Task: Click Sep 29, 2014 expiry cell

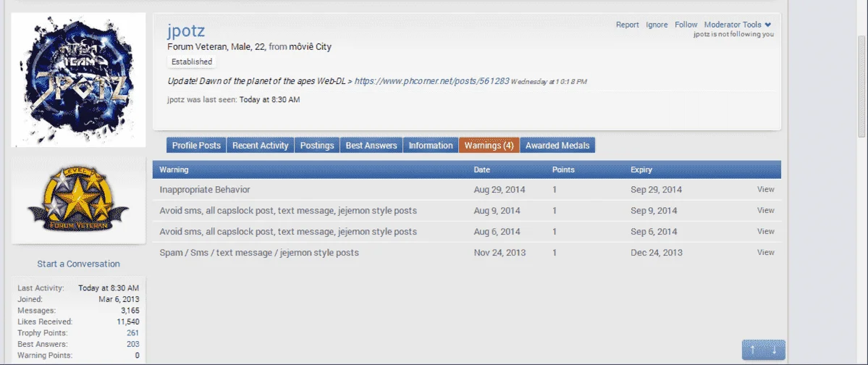Action: click(x=656, y=190)
